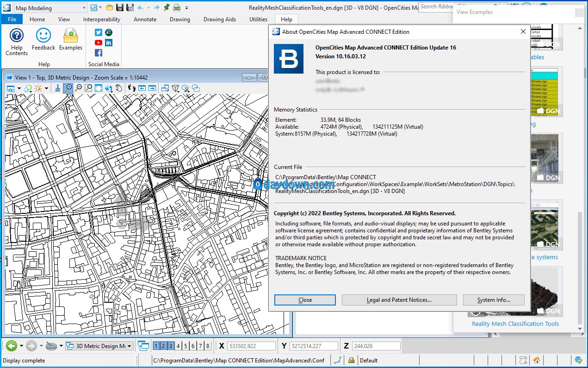Toggle view 3 in view group bar
Screen dimensions: 588x368
[x=171, y=346]
